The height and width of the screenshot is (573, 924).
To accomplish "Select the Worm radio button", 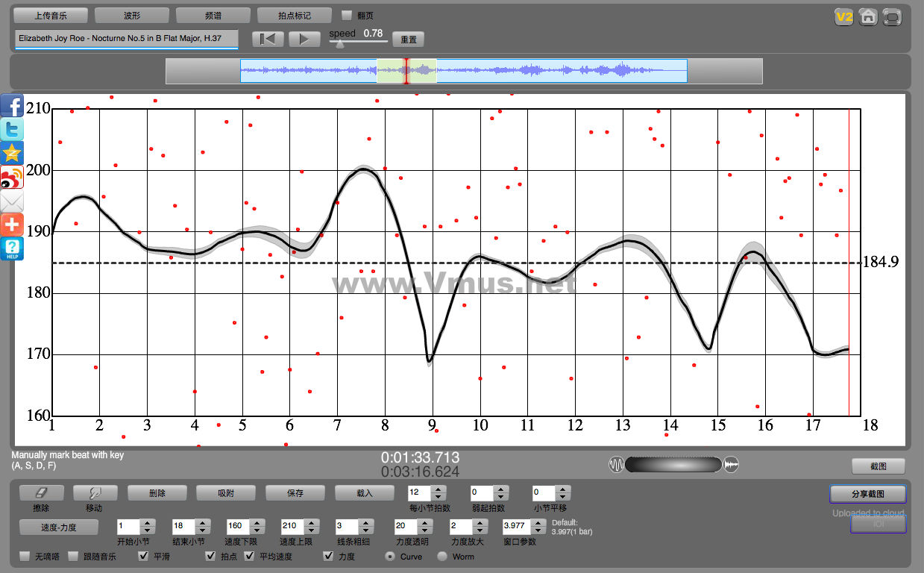I will click(x=442, y=557).
